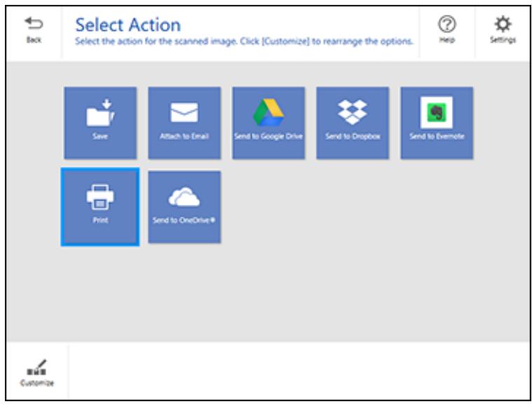
Task: Select the Attach to Email tile
Action: point(184,123)
